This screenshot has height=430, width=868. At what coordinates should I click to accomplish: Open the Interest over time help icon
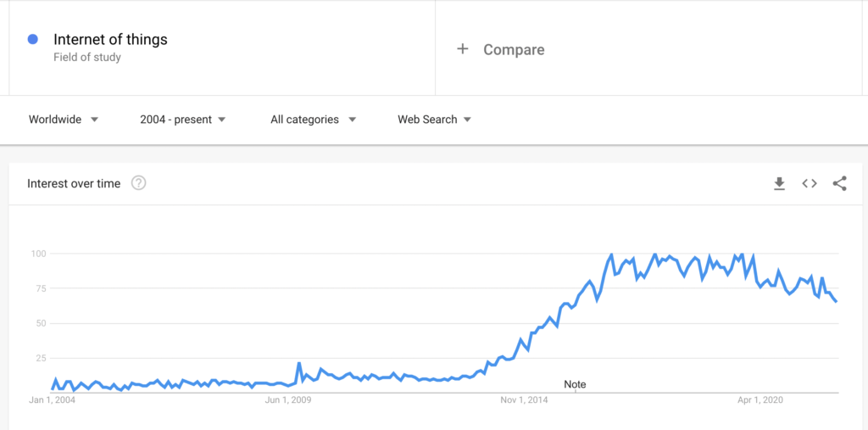click(x=138, y=183)
